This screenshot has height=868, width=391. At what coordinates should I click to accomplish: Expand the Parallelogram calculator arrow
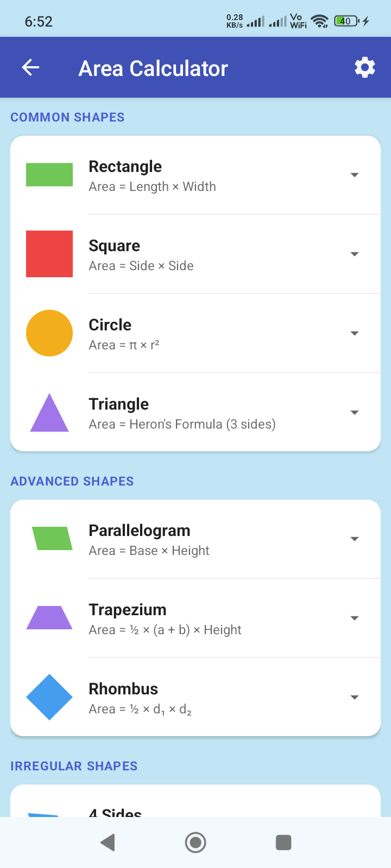[355, 539]
